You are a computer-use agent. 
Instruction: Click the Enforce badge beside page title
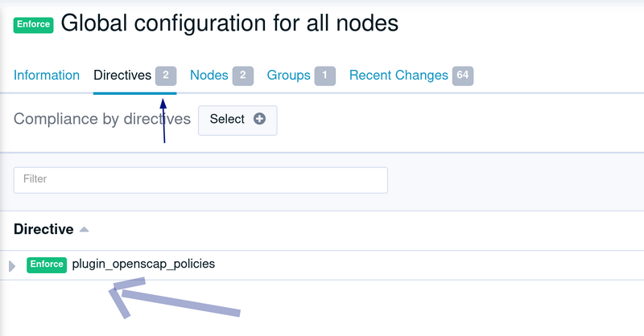coord(33,25)
